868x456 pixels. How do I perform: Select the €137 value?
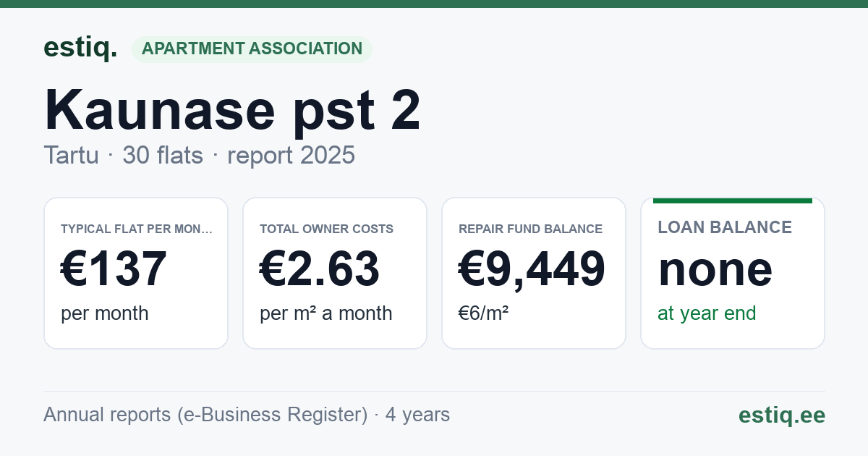pyautogui.click(x=114, y=269)
